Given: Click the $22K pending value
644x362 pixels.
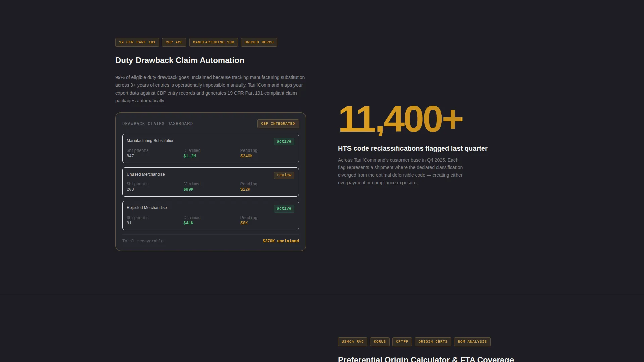Looking at the screenshot, I should 245,189.
